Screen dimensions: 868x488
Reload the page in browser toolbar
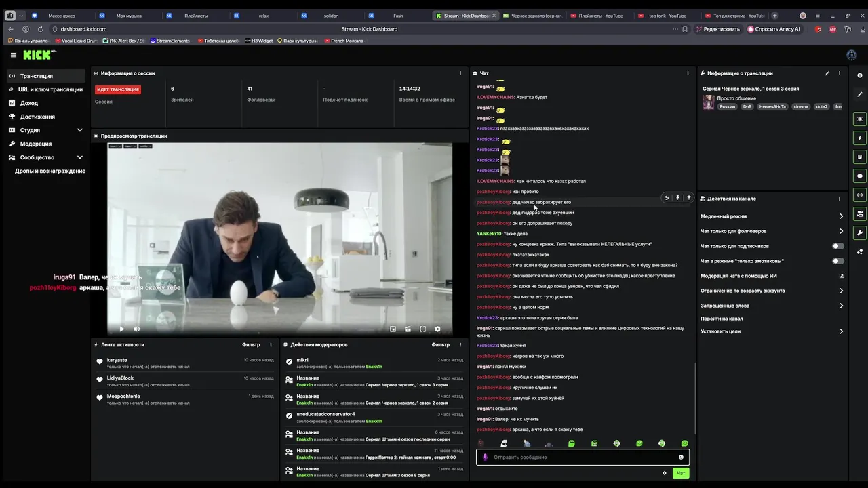click(41, 29)
